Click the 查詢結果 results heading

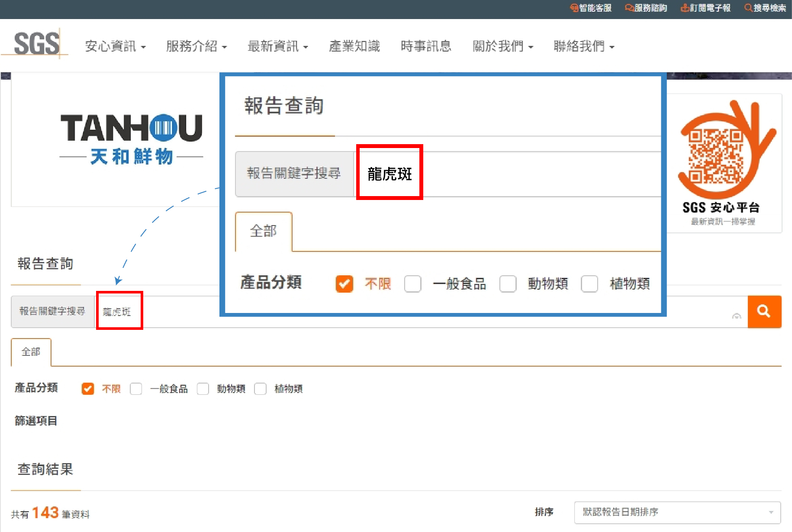[45, 469]
